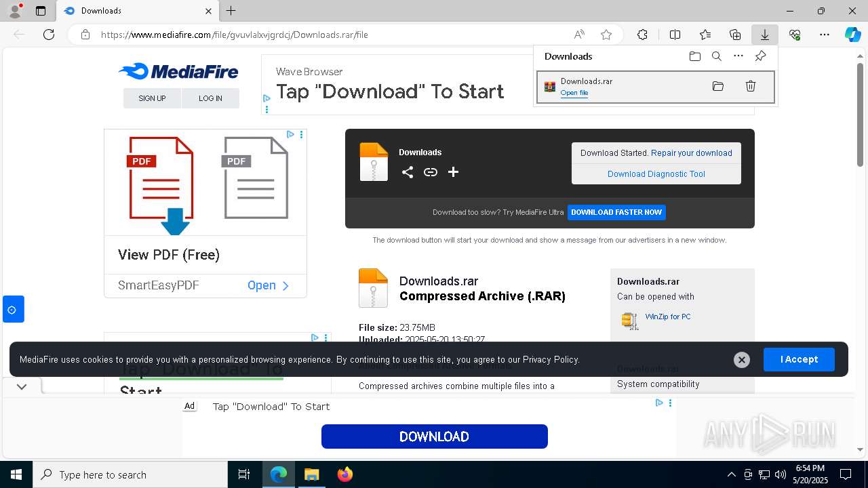The width and height of the screenshot is (868, 488).
Task: Open File Explorer from taskbar
Action: (311, 474)
